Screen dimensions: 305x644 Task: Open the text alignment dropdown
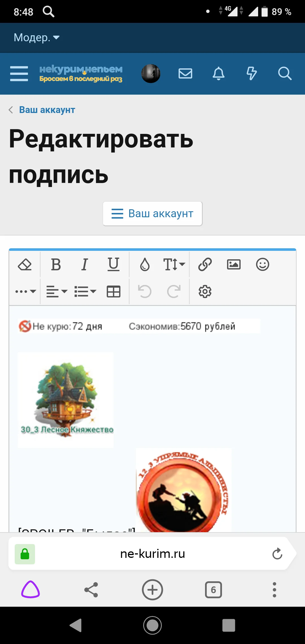(57, 291)
